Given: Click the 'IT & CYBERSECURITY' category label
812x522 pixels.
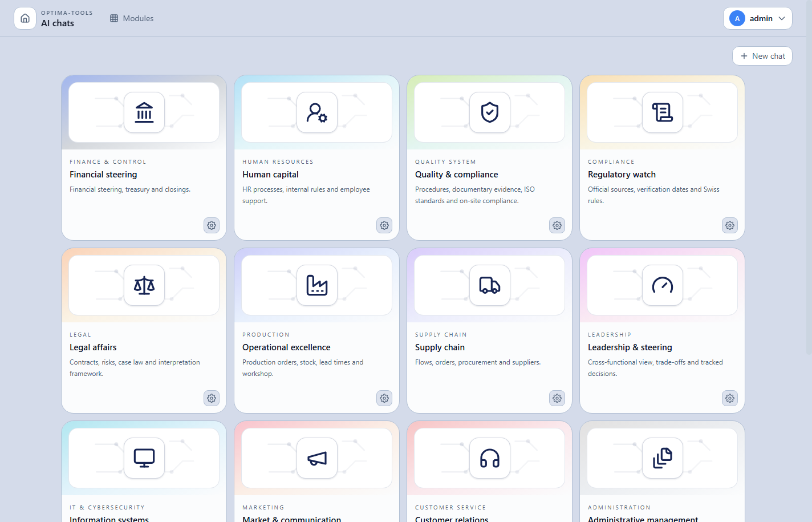Looking at the screenshot, I should 107,508.
